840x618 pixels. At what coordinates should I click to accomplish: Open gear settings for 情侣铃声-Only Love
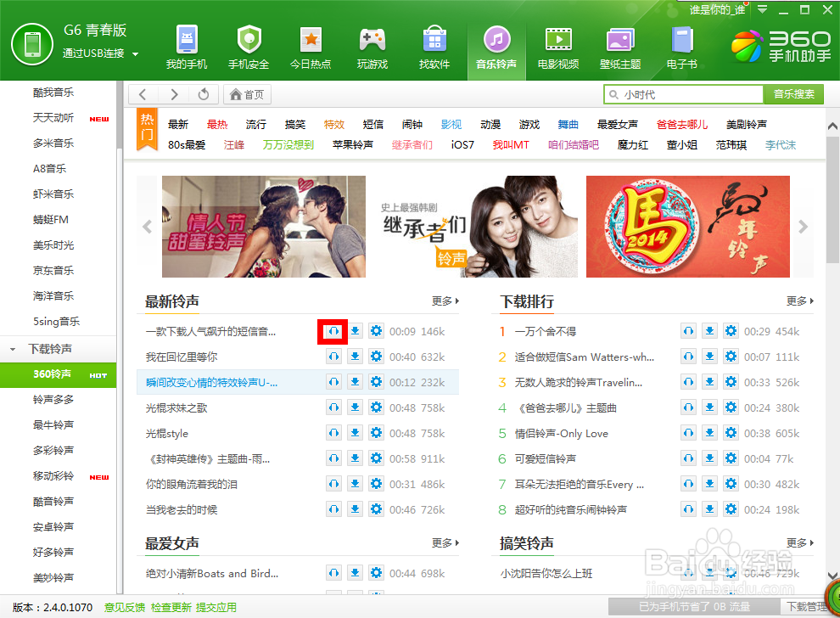coord(731,433)
